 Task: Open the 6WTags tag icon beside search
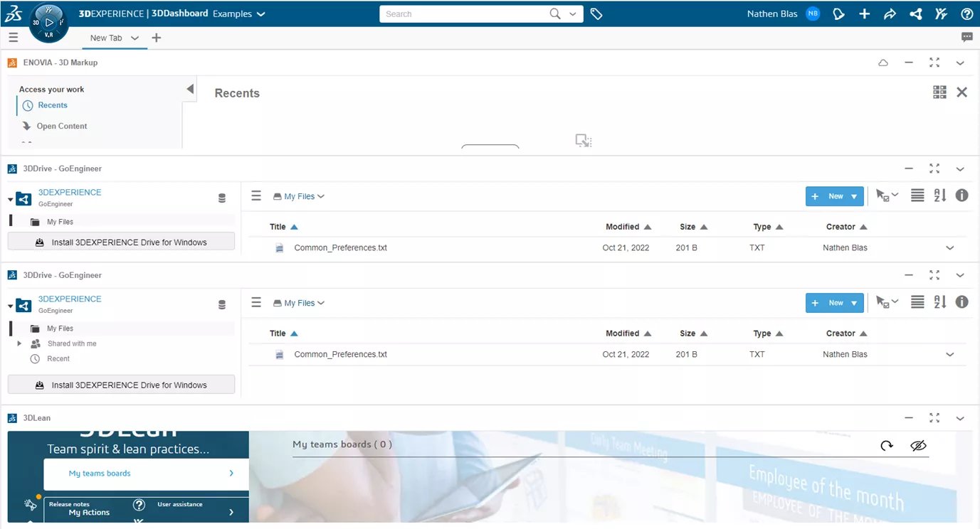[596, 14]
